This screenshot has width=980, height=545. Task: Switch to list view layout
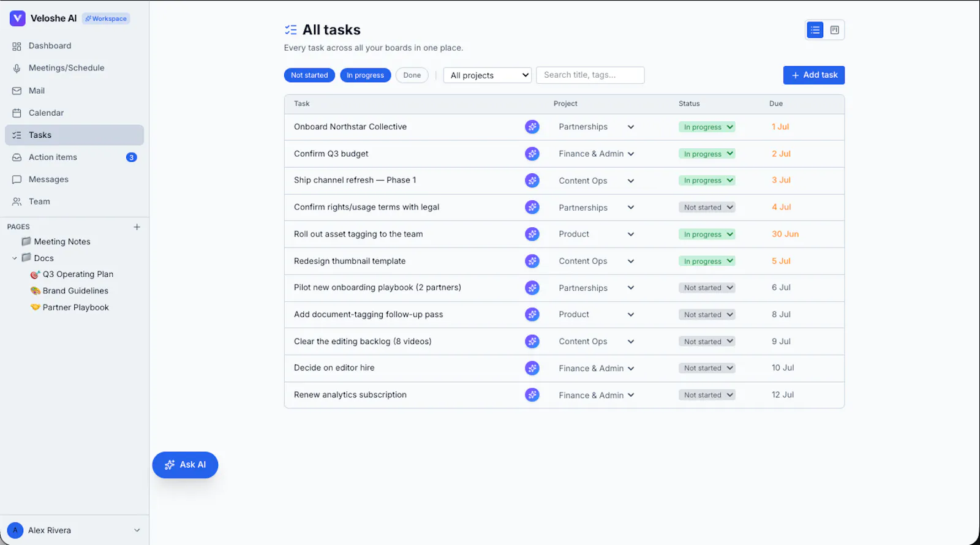tap(815, 30)
